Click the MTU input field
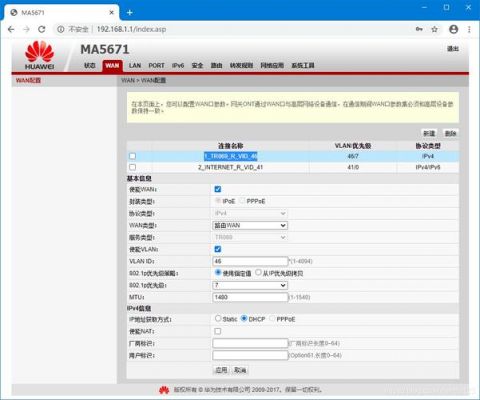The image size is (480, 400). 250,297
